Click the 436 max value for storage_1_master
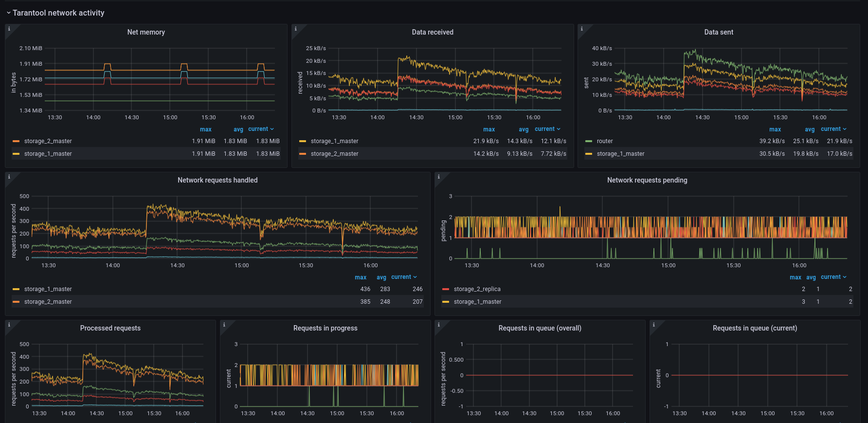 [365, 289]
